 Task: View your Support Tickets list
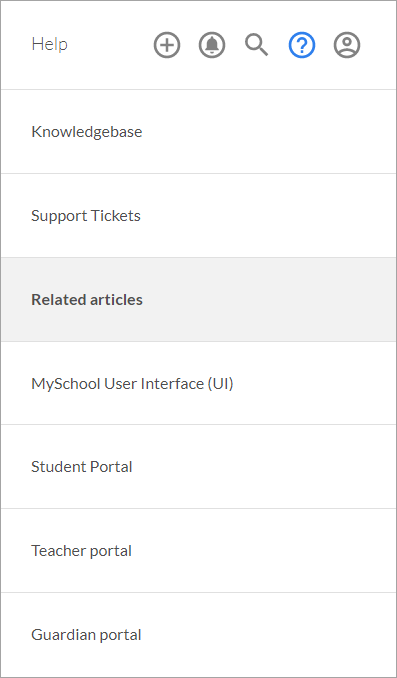point(198,215)
